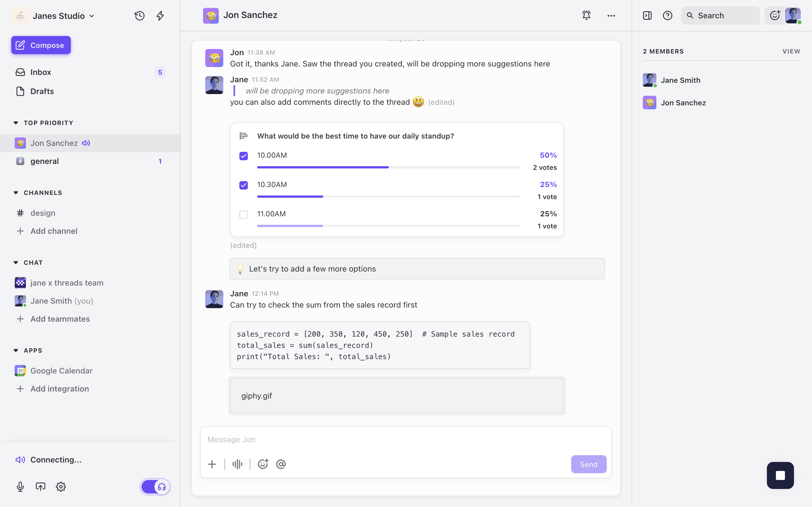This screenshot has width=812, height=507.
Task: Click VIEW next to 2 Members
Action: coord(791,51)
